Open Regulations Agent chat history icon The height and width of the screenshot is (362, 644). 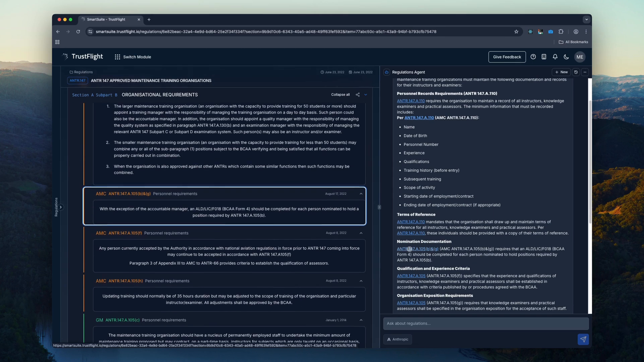coord(576,72)
